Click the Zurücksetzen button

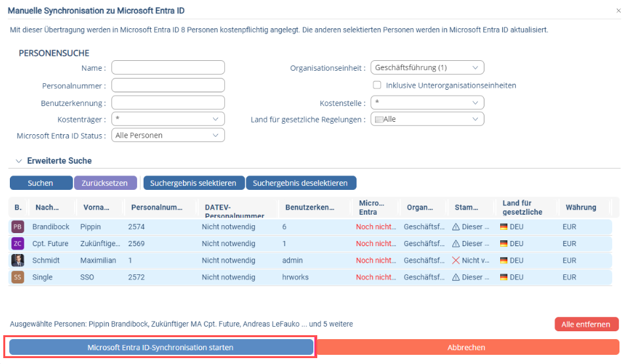(x=106, y=183)
